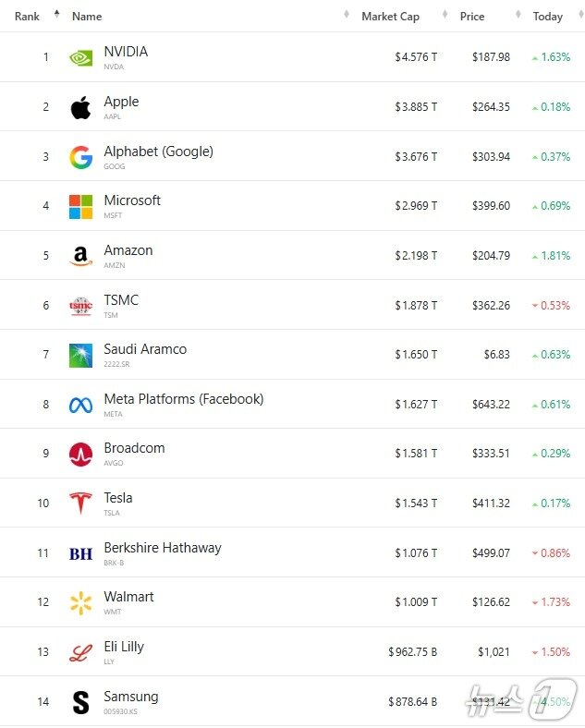
Task: Open the Eli Lilly link
Action: tap(124, 647)
